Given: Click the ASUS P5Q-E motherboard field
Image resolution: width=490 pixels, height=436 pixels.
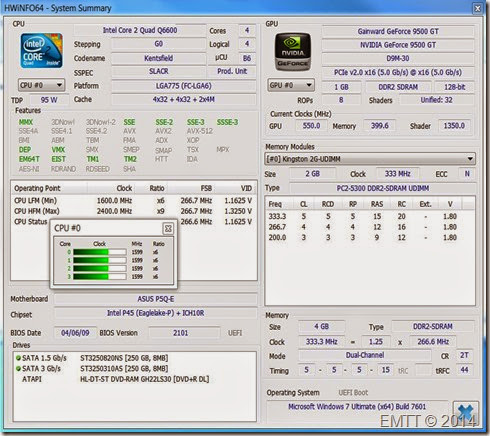Looking at the screenshot, I should pyautogui.click(x=156, y=299).
